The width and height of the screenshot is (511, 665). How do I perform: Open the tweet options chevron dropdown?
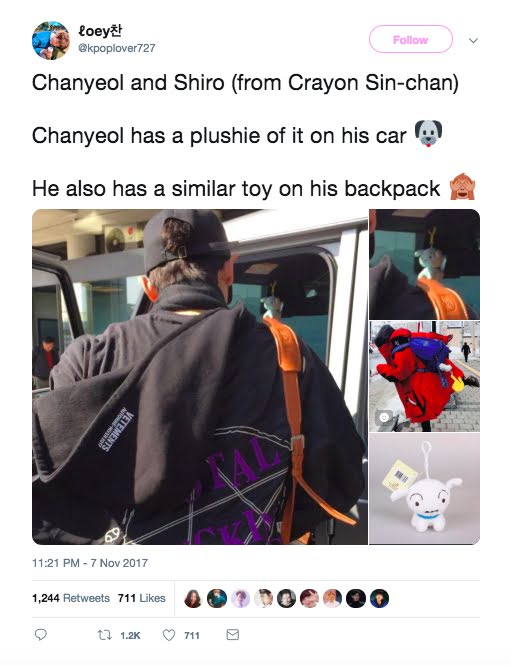(473, 41)
